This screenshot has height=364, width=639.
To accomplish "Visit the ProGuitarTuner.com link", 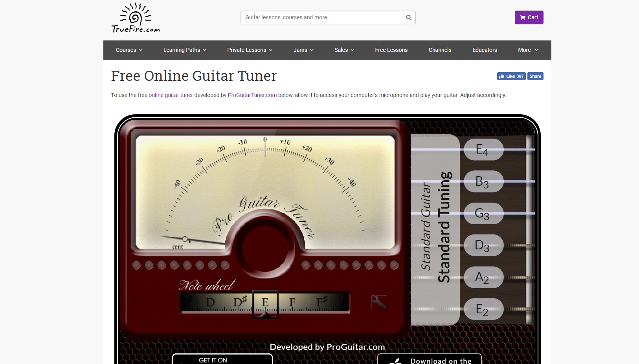I will pyautogui.click(x=252, y=95).
